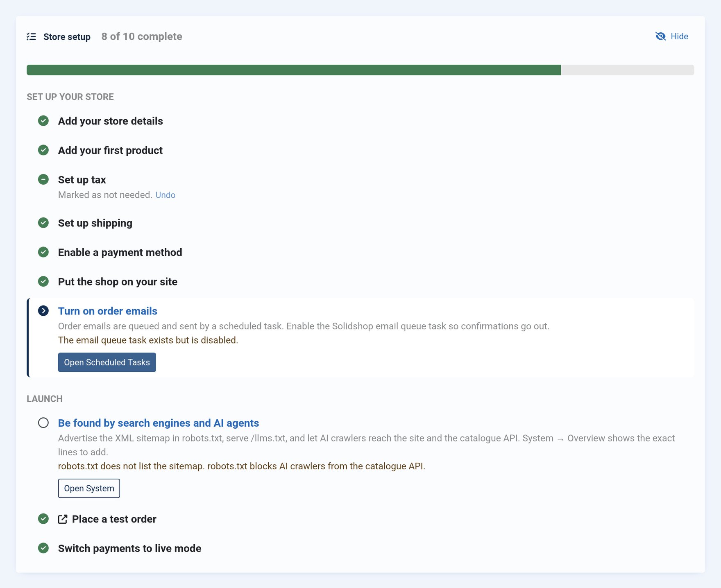Click green check beside Enable a payment method
The height and width of the screenshot is (588, 721).
tap(43, 252)
